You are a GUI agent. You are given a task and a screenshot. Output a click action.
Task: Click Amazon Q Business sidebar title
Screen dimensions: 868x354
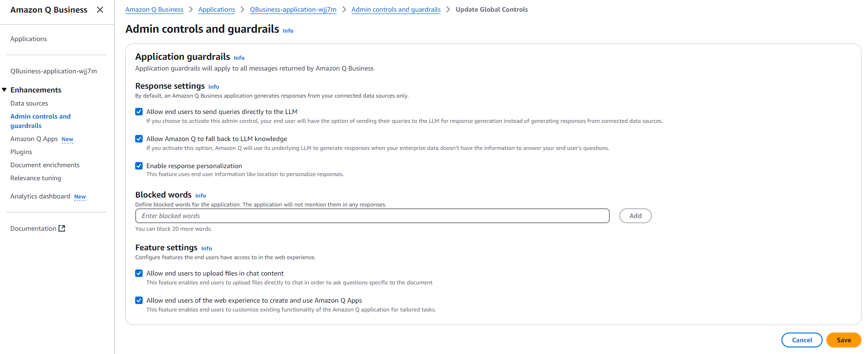49,10
